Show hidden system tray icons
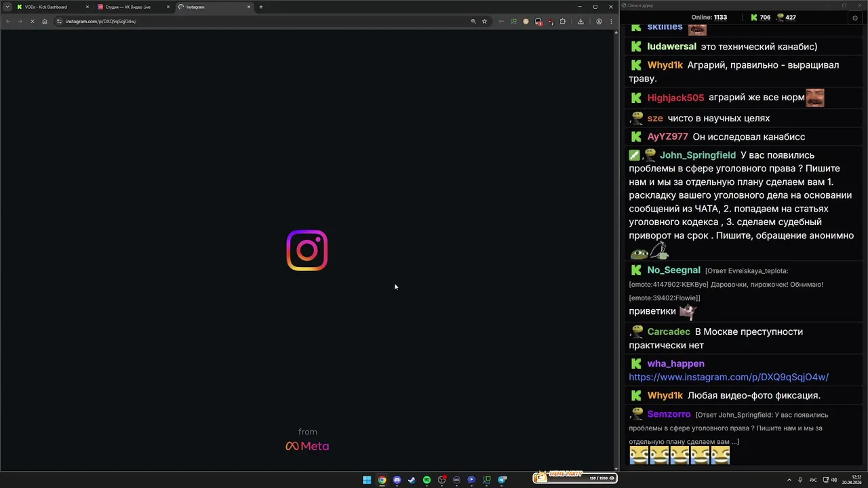The image size is (868, 488). coord(789,480)
